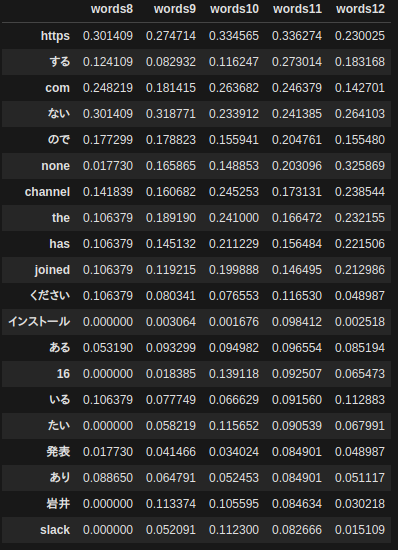Select the https row label
Screen dimensions: 398x550
tap(55, 36)
